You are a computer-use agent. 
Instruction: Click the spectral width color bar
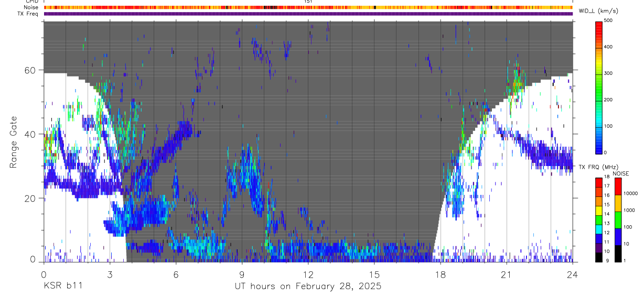tap(599, 87)
